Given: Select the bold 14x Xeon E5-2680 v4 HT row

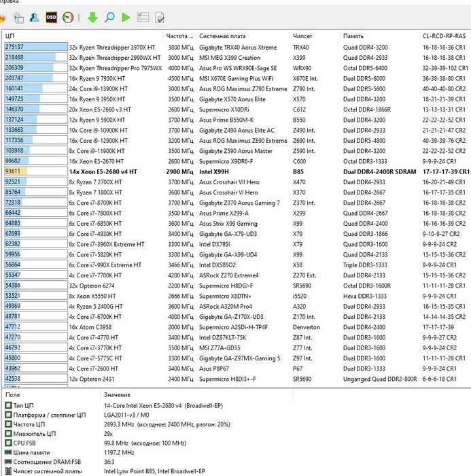Looking at the screenshot, I should (x=237, y=171).
